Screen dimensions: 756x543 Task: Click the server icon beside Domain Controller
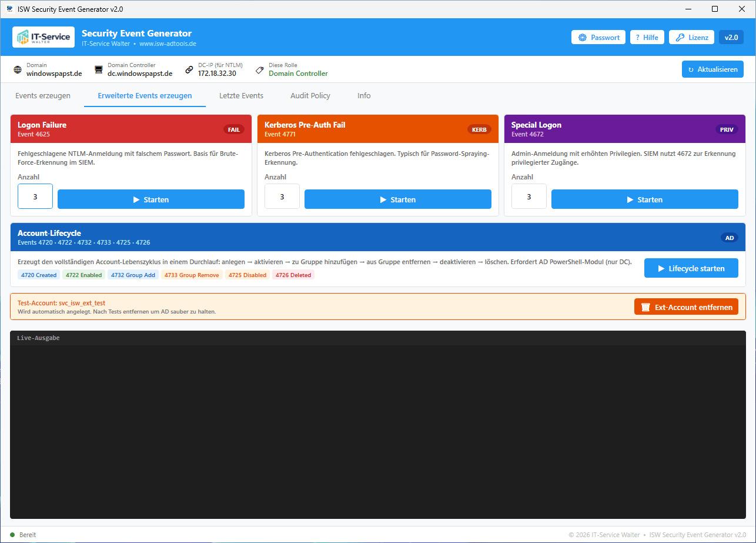(99, 70)
